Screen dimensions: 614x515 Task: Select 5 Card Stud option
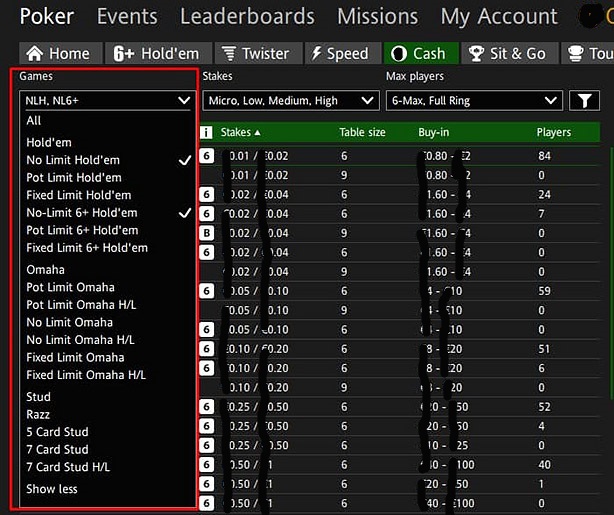pos(108,432)
